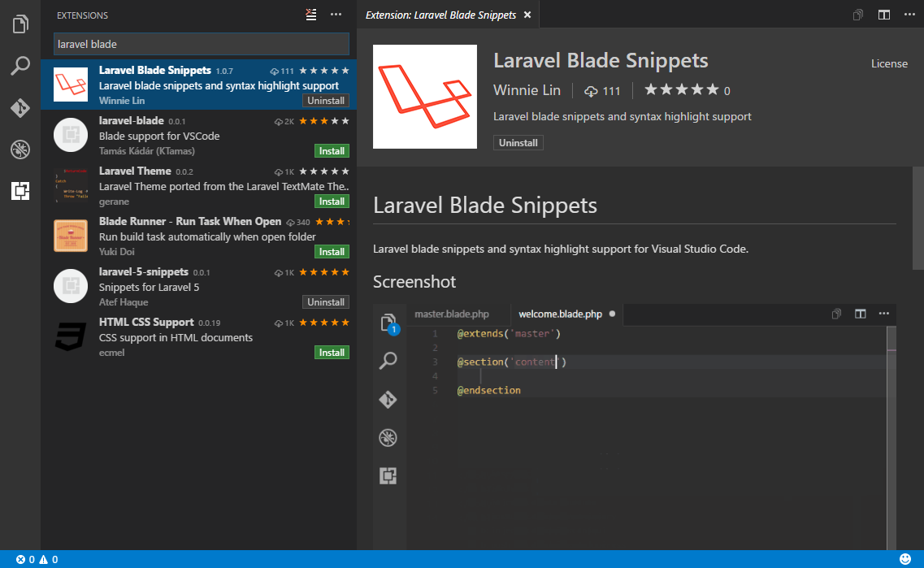Install the Laravel Theme extension
The width and height of the screenshot is (924, 568).
332,202
